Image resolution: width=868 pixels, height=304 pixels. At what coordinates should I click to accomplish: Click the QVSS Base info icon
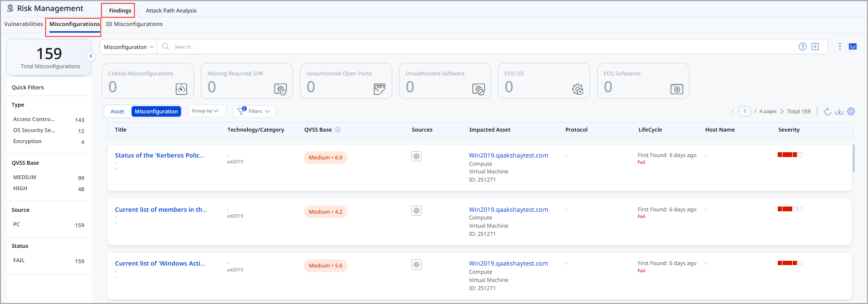point(338,130)
